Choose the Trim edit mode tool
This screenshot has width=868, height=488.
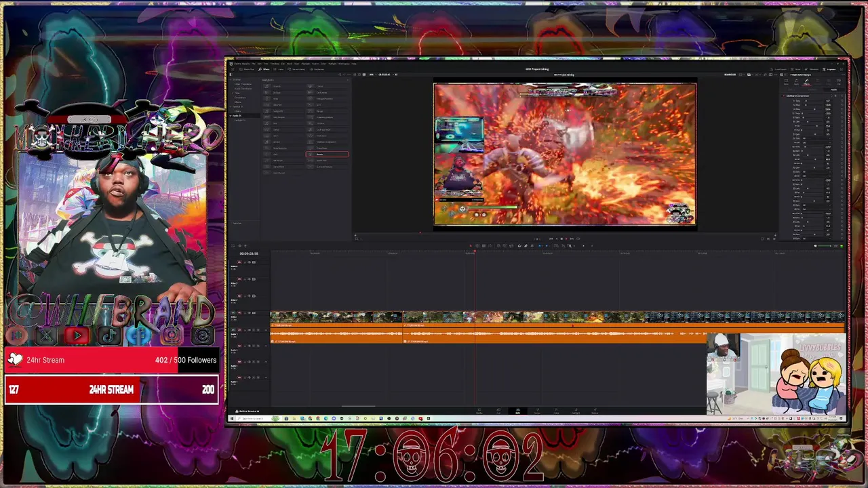click(x=477, y=245)
